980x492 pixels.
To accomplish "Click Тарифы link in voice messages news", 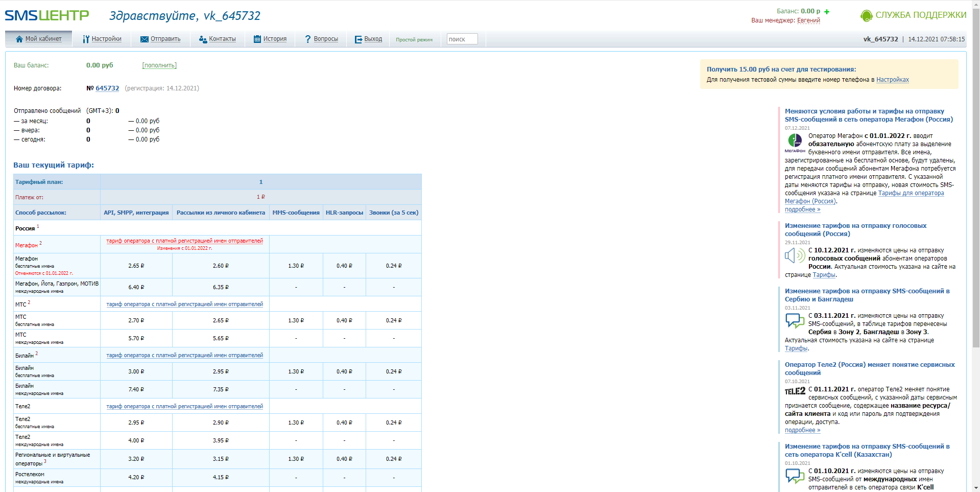I will tap(824, 275).
